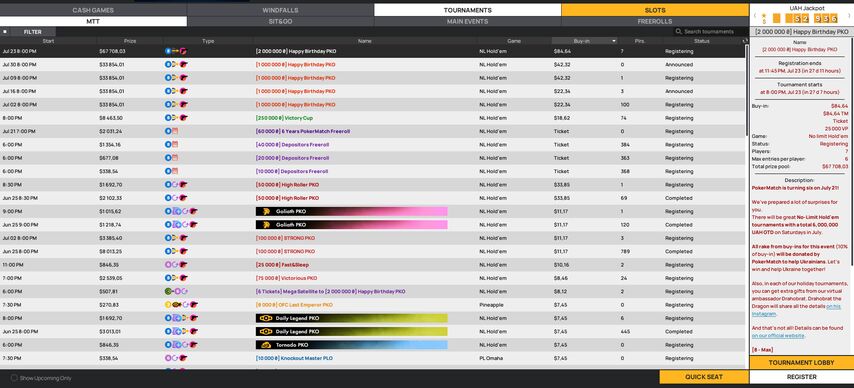The height and width of the screenshot is (388, 854).
Task: Click the Tornado PKO logo icon
Action: tap(266, 345)
